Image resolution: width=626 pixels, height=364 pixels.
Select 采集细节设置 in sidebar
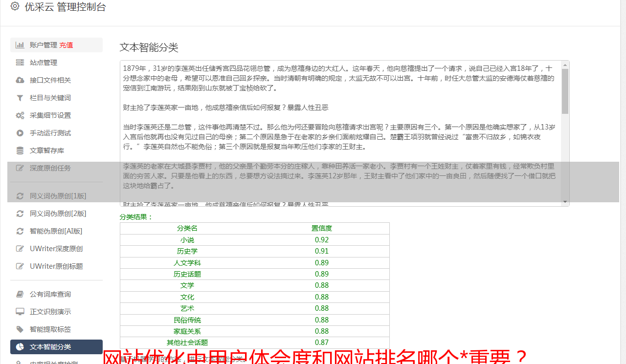pyautogui.click(x=56, y=115)
